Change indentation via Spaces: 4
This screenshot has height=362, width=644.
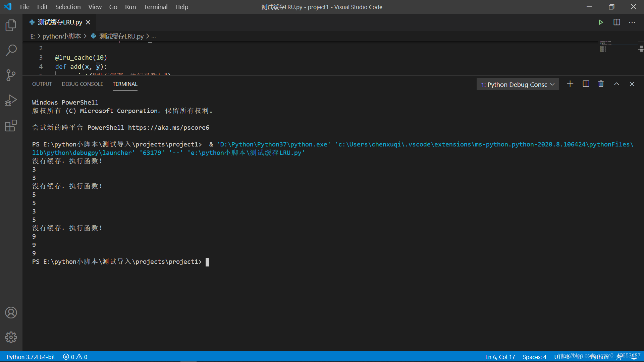534,357
